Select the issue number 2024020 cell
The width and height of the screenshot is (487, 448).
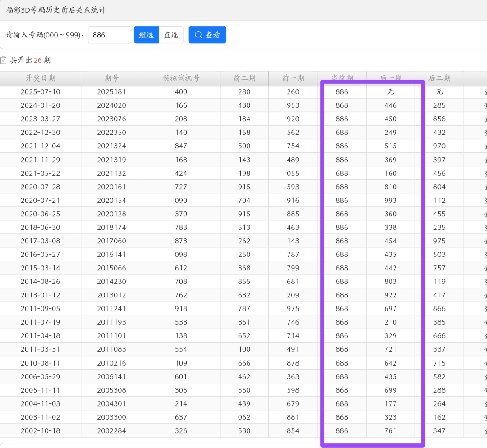coord(111,105)
